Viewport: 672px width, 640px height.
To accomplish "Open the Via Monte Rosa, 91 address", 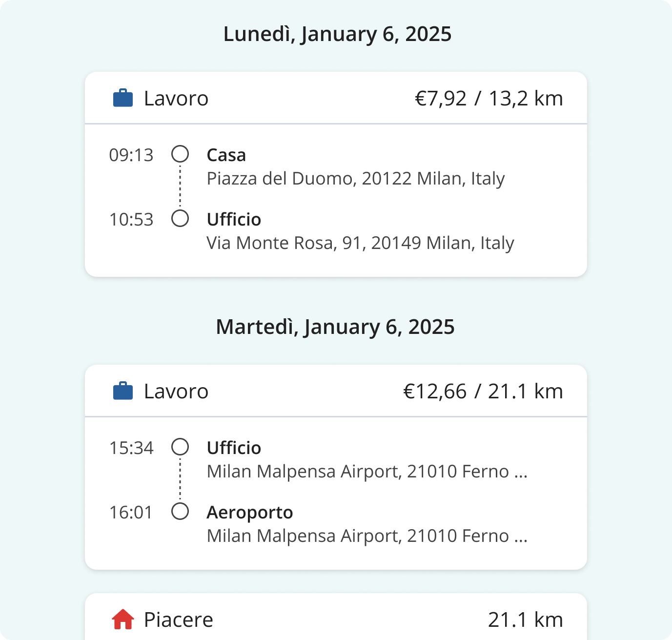I will pos(361,243).
